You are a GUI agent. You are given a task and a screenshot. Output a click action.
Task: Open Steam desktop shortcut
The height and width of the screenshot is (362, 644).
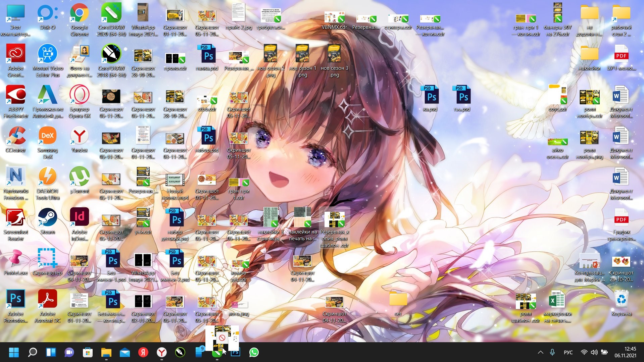[48, 221]
